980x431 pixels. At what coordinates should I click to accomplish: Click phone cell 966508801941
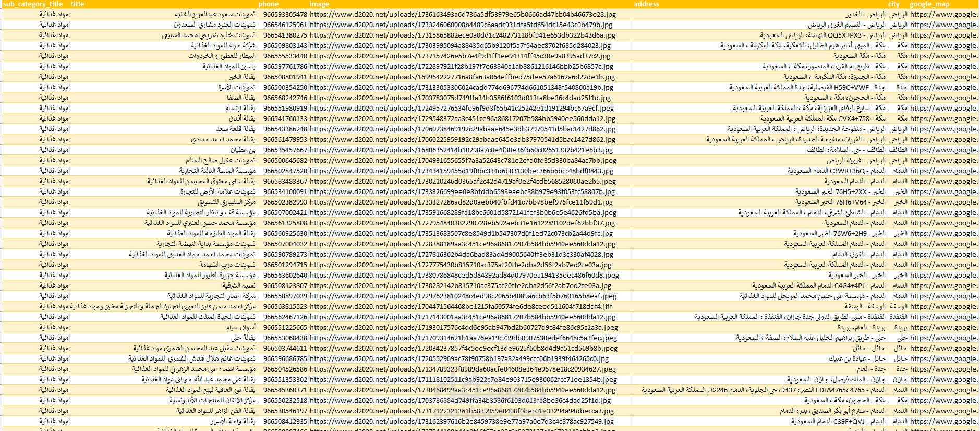click(x=285, y=77)
